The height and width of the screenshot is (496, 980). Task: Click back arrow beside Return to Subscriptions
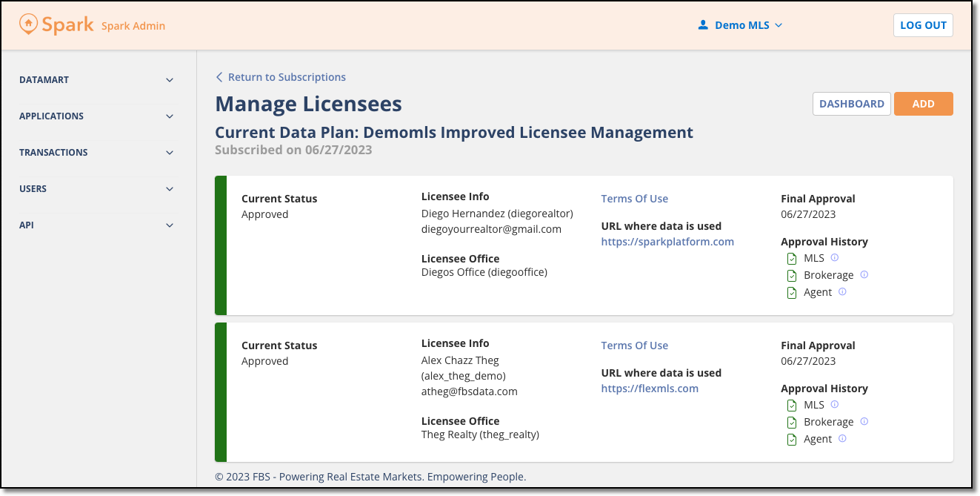pos(219,77)
